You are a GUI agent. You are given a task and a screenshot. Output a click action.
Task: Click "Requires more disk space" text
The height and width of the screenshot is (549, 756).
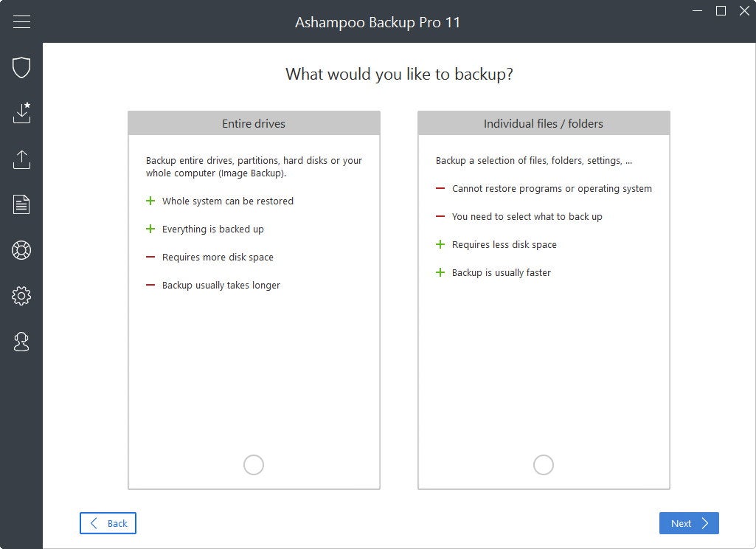[218, 257]
